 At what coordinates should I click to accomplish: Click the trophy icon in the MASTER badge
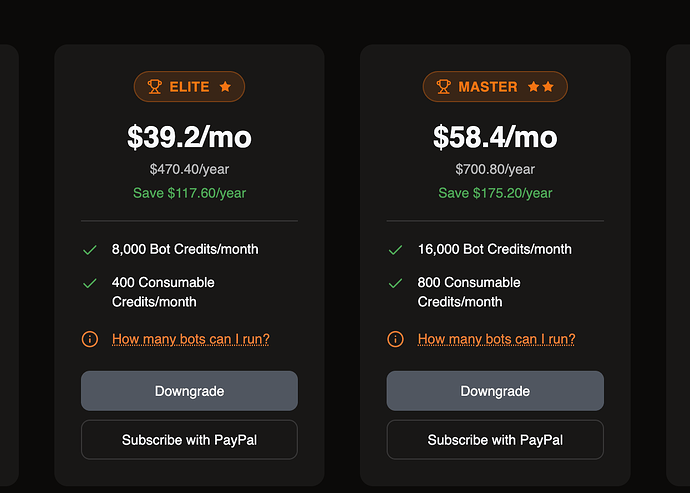coord(443,87)
